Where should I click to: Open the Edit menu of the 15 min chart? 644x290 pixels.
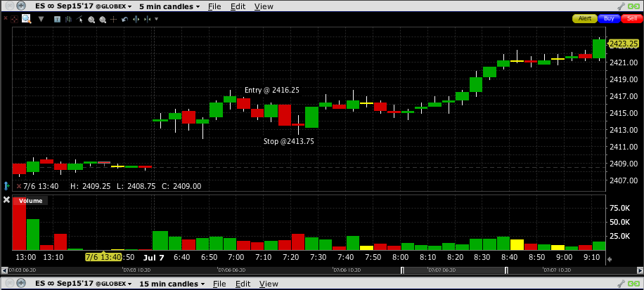[243, 284]
